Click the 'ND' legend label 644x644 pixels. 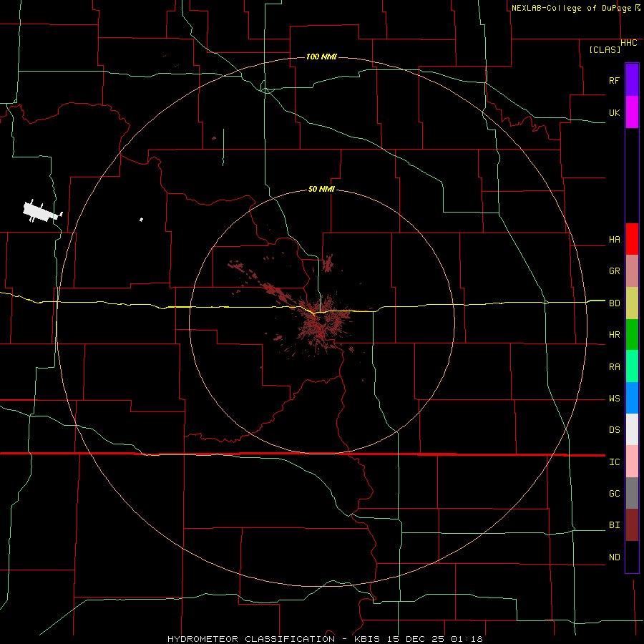(x=614, y=557)
